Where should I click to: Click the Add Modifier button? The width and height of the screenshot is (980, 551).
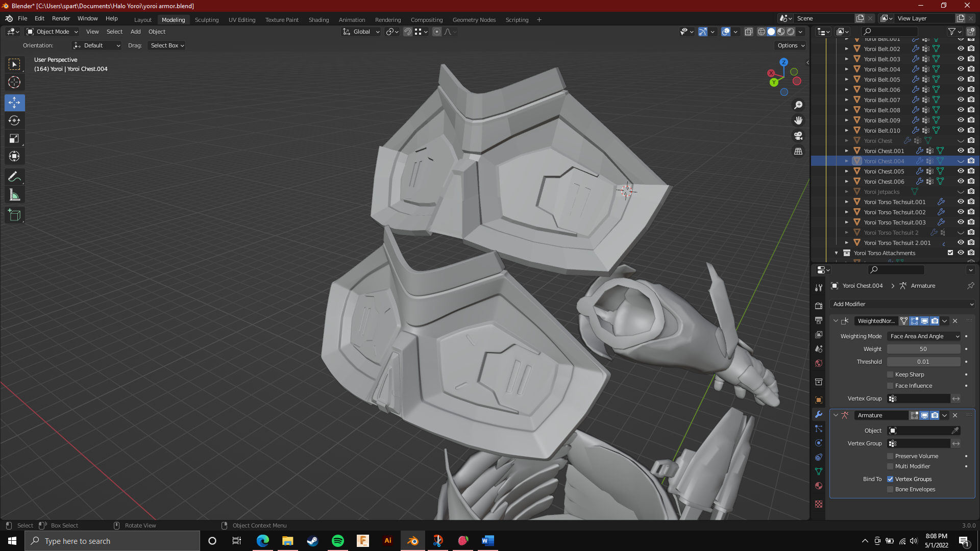[902, 304]
